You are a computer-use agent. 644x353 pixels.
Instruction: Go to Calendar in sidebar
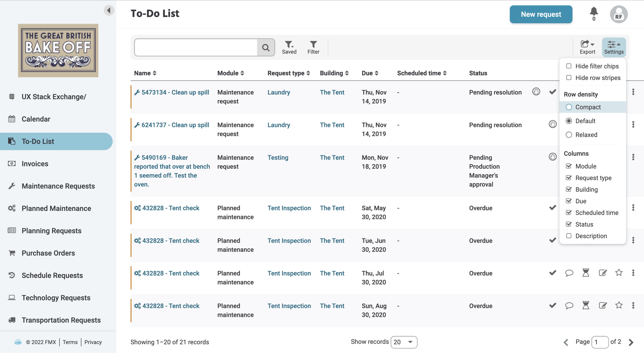pos(36,119)
